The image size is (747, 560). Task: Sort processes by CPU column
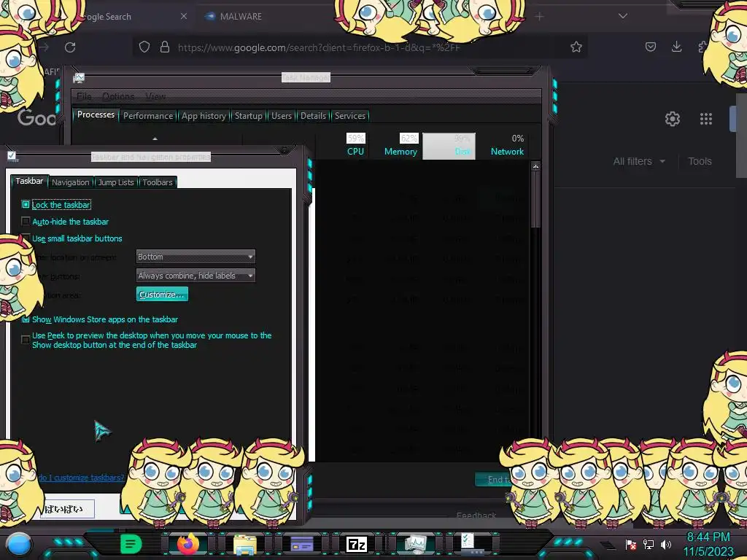click(x=355, y=145)
